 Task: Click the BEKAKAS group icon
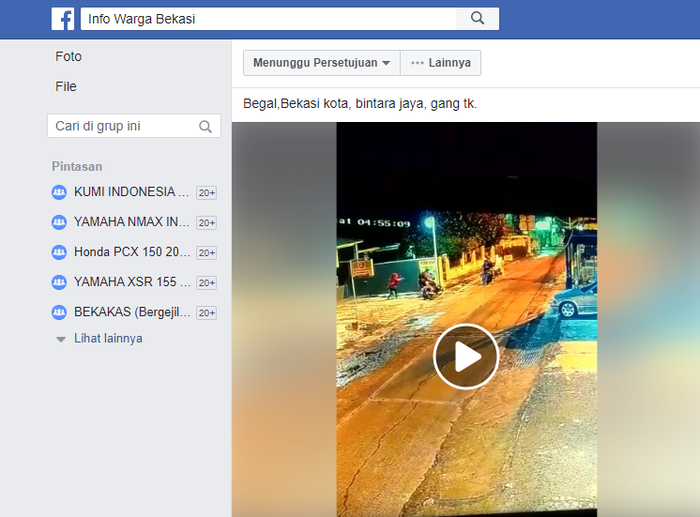pos(59,312)
